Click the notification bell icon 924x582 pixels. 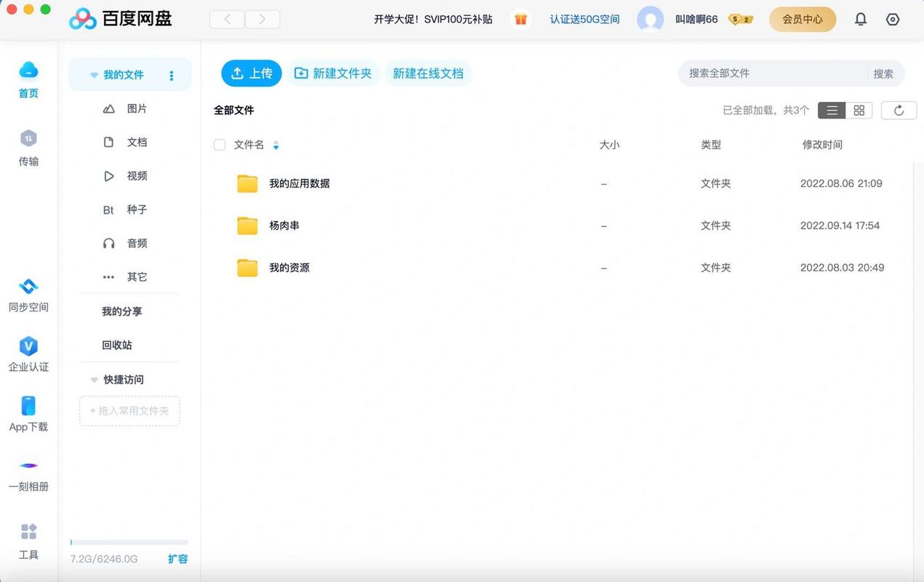click(861, 20)
